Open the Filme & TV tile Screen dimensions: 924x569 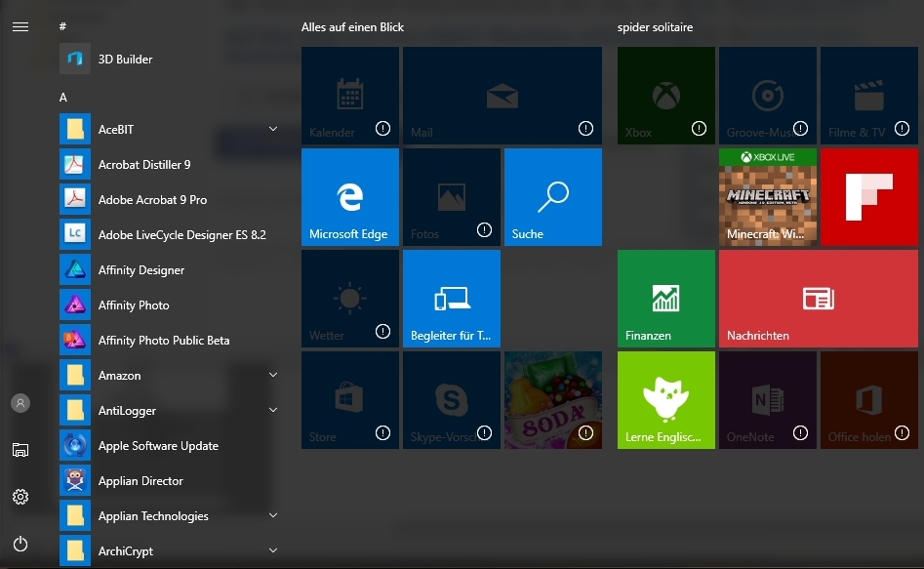pos(868,96)
